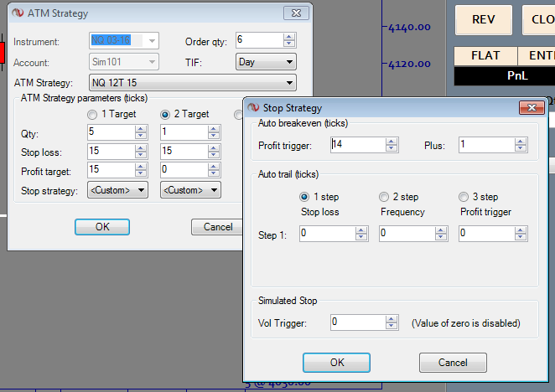Screen dimensions: 555x392
Task: Click second target Qty field showing 1
Action: click(184, 132)
